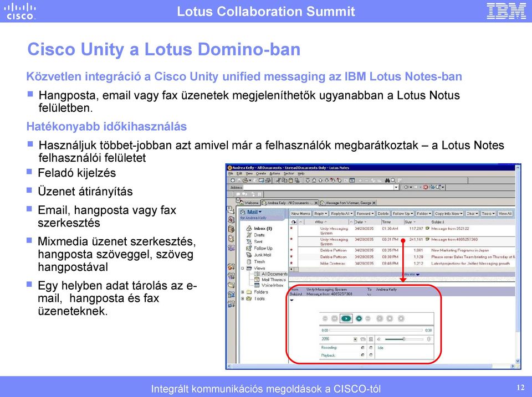The width and height of the screenshot is (532, 397).
Task: Click the low-volume speaker icon
Action: click(x=378, y=339)
